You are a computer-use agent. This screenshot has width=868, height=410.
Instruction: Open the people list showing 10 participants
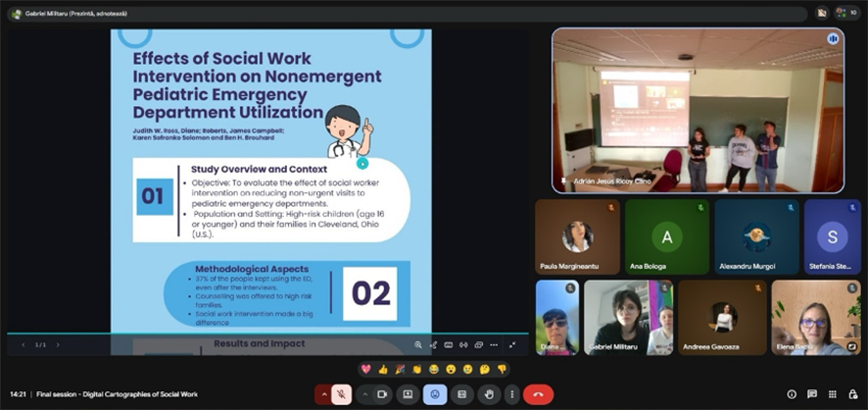(847, 13)
